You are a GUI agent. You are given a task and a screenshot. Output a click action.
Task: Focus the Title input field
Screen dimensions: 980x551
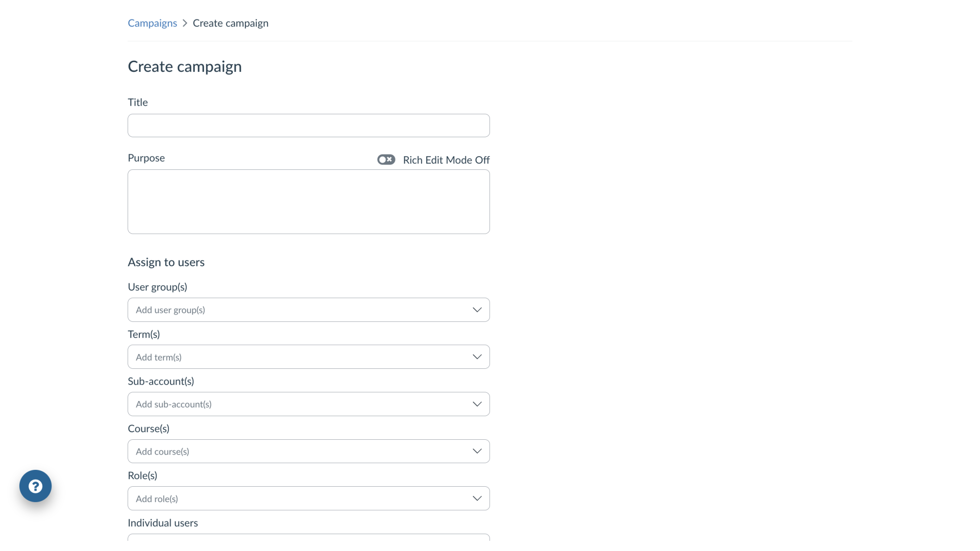click(309, 126)
